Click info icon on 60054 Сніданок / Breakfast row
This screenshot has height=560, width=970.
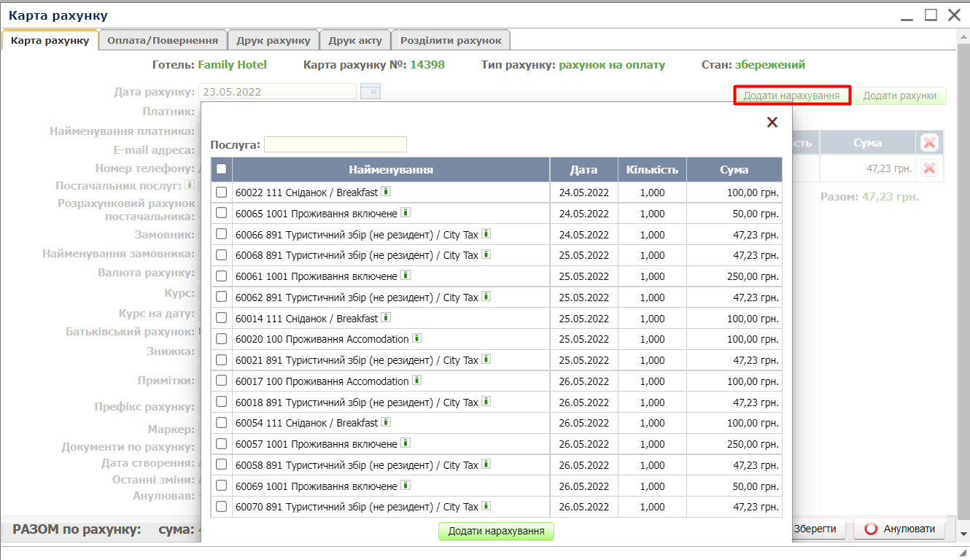387,422
